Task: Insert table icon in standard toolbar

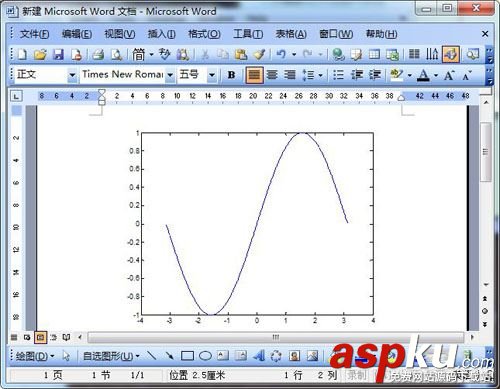Action: pos(374,54)
